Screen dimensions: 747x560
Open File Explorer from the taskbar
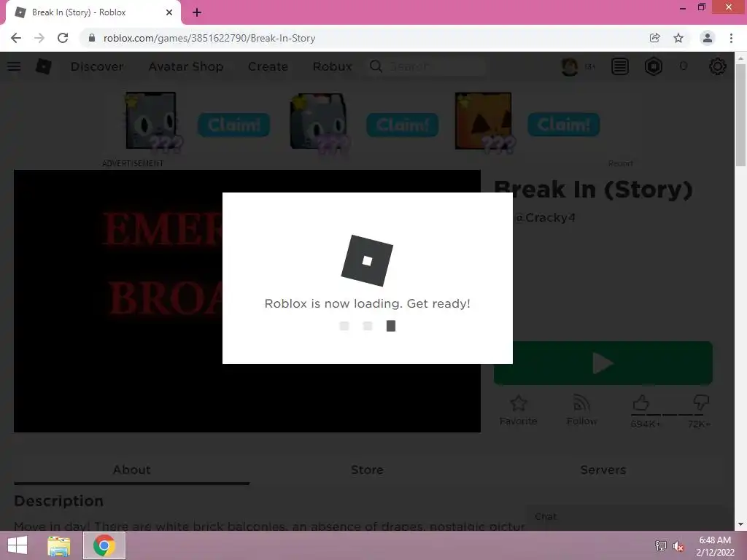click(59, 545)
